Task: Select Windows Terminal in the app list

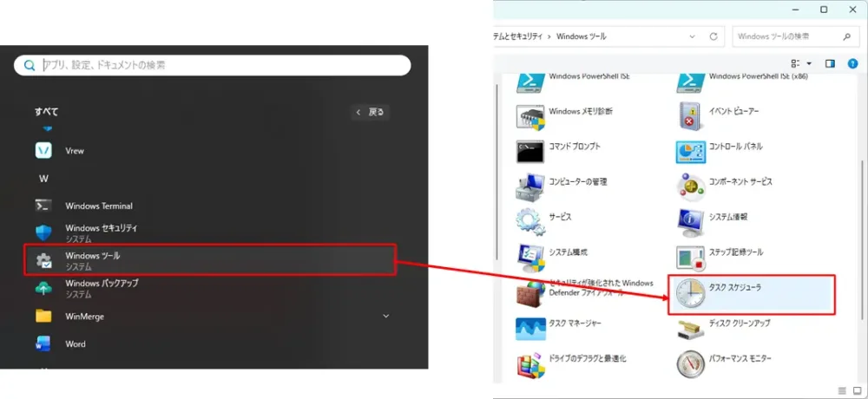Action: click(x=99, y=206)
